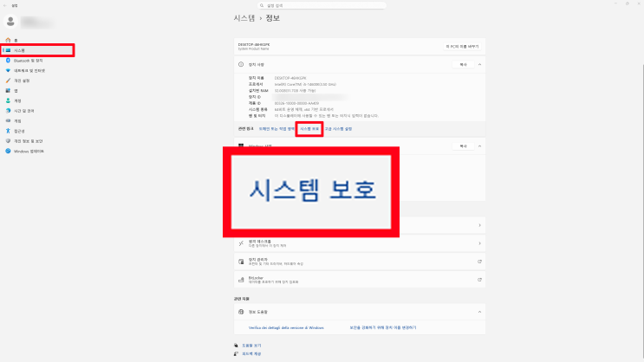Collapse the 장치 사양 section chevron

[x=479, y=64]
